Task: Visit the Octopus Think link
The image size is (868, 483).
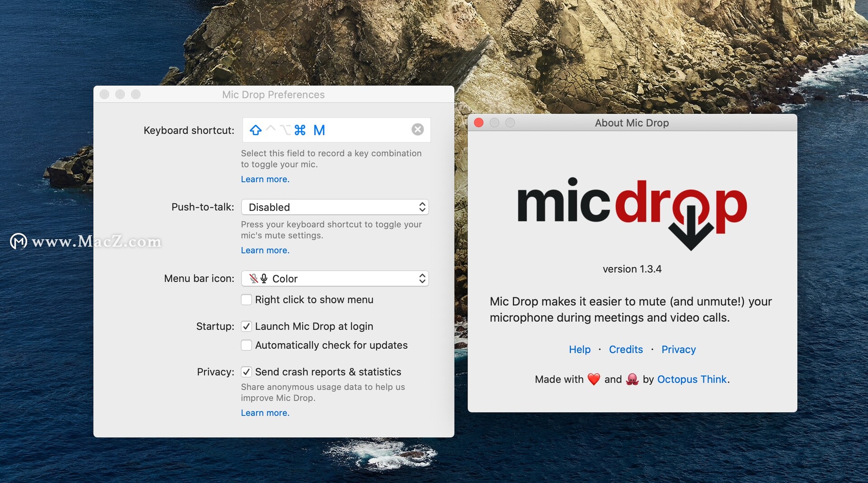Action: pyautogui.click(x=692, y=379)
